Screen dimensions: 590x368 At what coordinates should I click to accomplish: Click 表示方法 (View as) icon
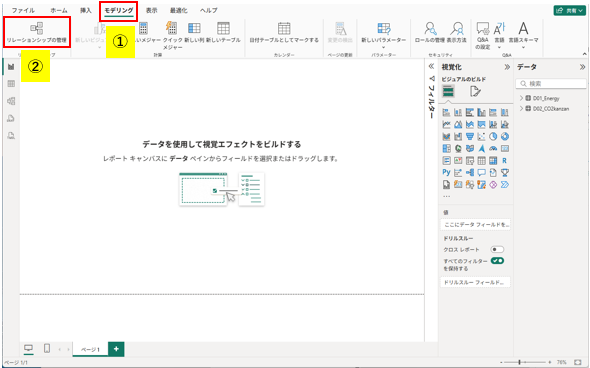(x=457, y=28)
